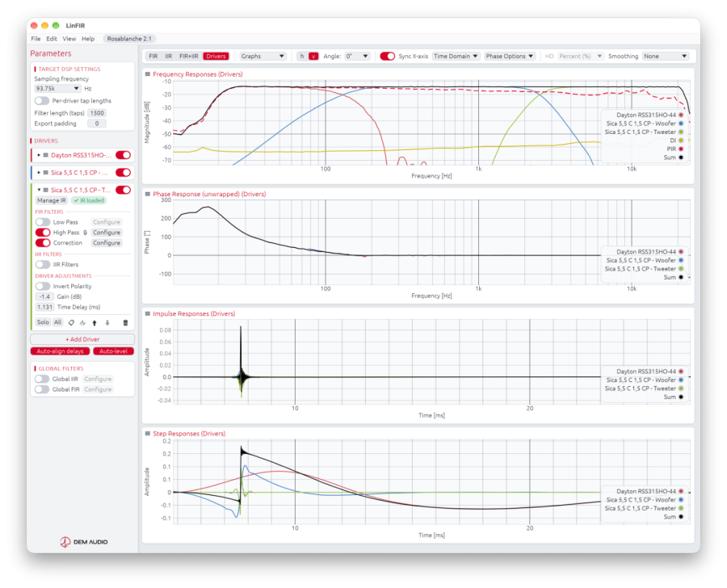This screenshot has width=727, height=588.
Task: Open the File menu
Action: pos(36,39)
